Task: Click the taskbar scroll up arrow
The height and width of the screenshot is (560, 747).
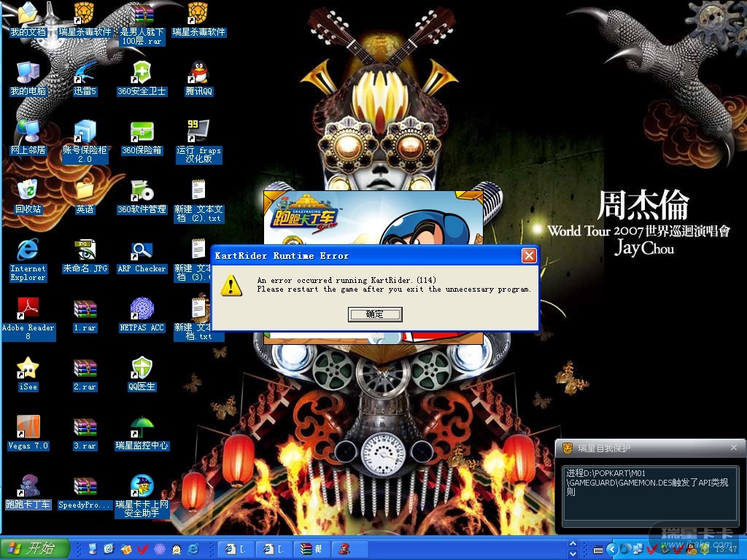Action: pyautogui.click(x=573, y=544)
